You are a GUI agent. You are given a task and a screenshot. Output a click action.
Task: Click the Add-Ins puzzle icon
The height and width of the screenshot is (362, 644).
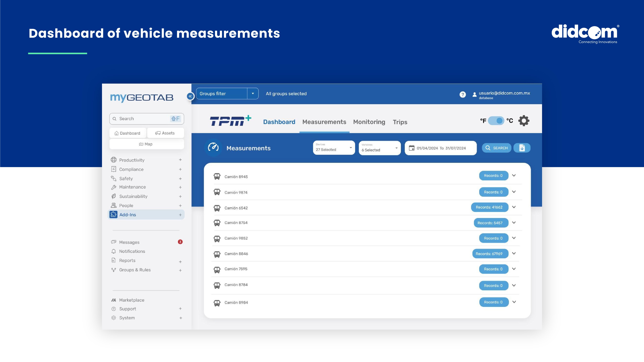[x=114, y=215]
